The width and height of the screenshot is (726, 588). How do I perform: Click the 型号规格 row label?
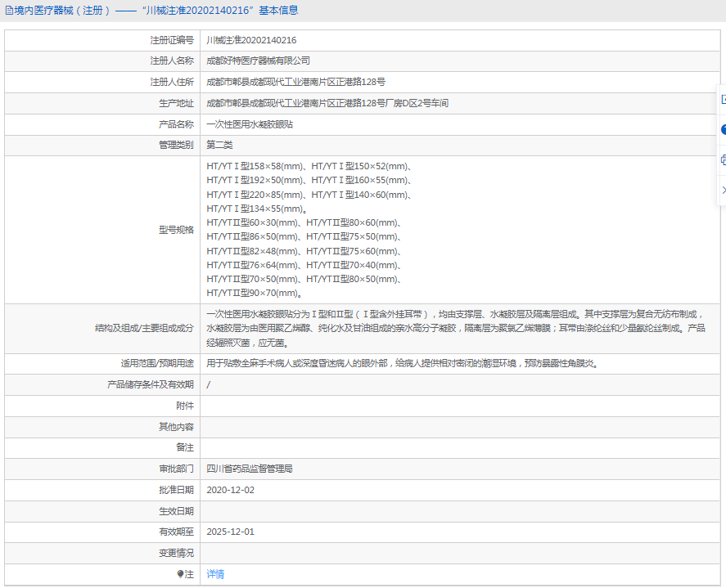(176, 230)
